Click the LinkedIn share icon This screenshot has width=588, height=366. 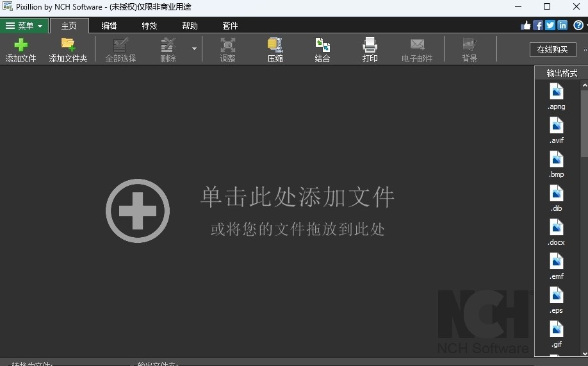[562, 25]
